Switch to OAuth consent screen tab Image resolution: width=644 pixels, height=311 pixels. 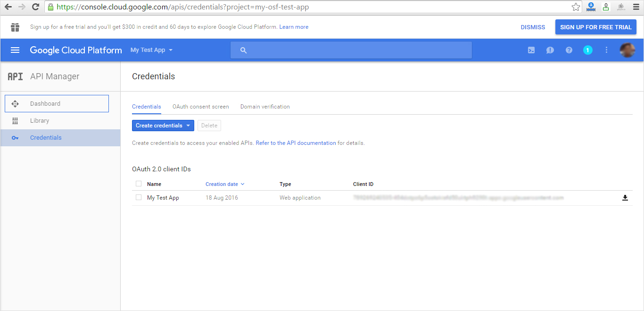[201, 107]
